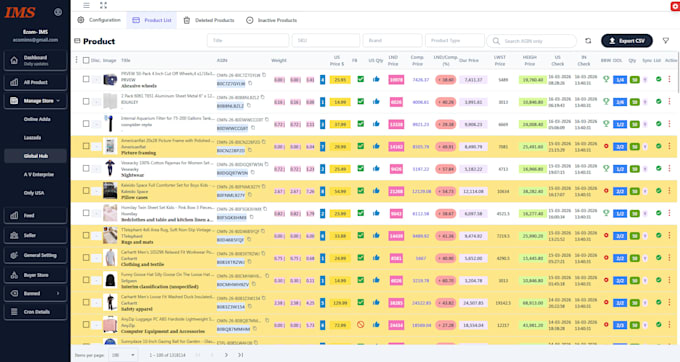Open Buyer Store in sidebar
Image resolution: width=680 pixels, height=362 pixels.
pyautogui.click(x=35, y=275)
